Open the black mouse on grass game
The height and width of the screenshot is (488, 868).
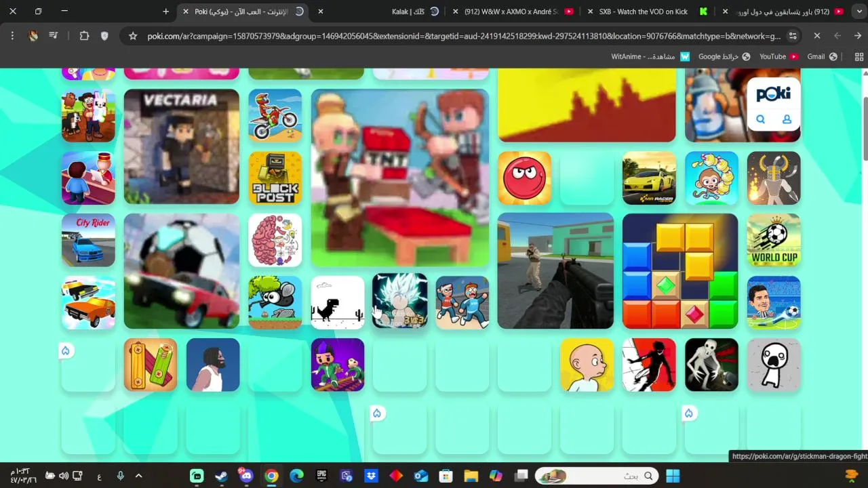pos(275,302)
